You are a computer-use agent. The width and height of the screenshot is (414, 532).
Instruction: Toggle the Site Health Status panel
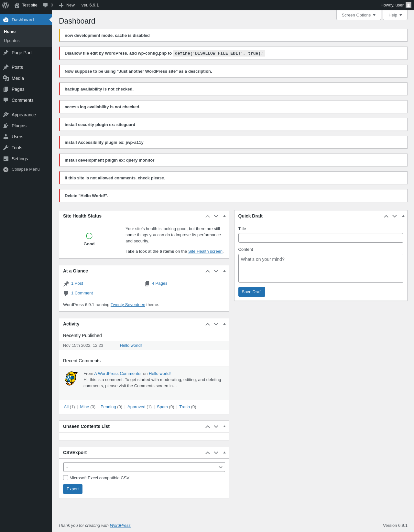pos(224,216)
